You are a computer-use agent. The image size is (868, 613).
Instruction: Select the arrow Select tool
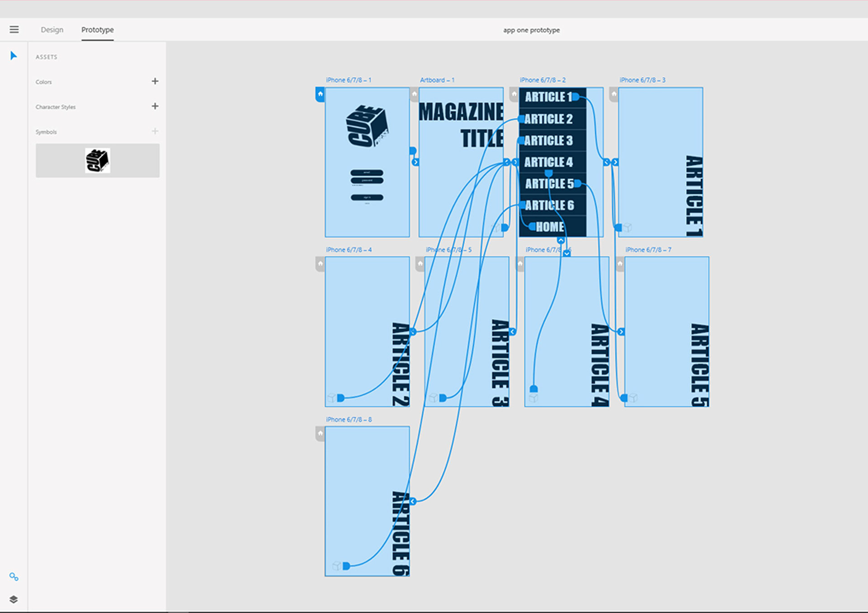click(14, 56)
